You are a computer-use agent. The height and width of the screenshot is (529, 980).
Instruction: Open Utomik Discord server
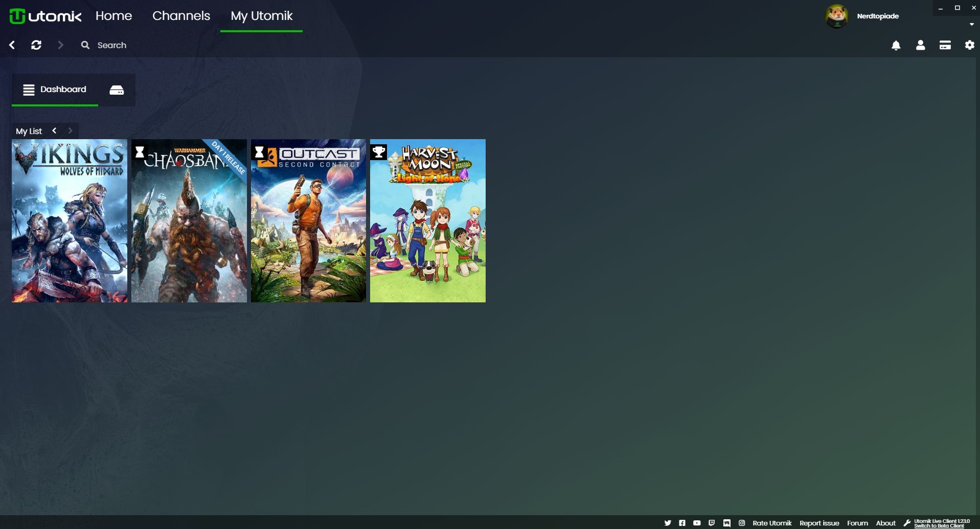pyautogui.click(x=726, y=523)
